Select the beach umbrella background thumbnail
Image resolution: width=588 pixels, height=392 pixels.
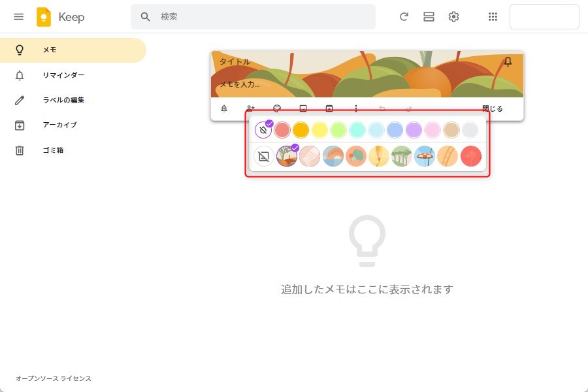[425, 156]
